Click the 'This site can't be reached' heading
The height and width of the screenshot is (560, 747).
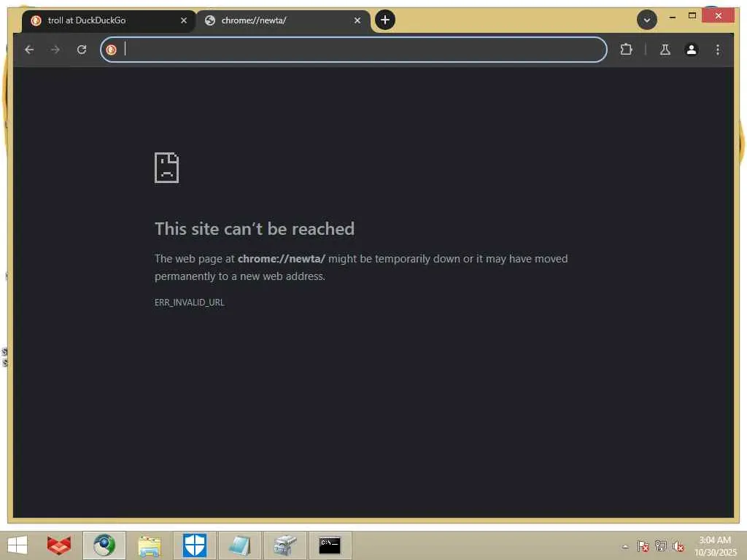(x=255, y=229)
